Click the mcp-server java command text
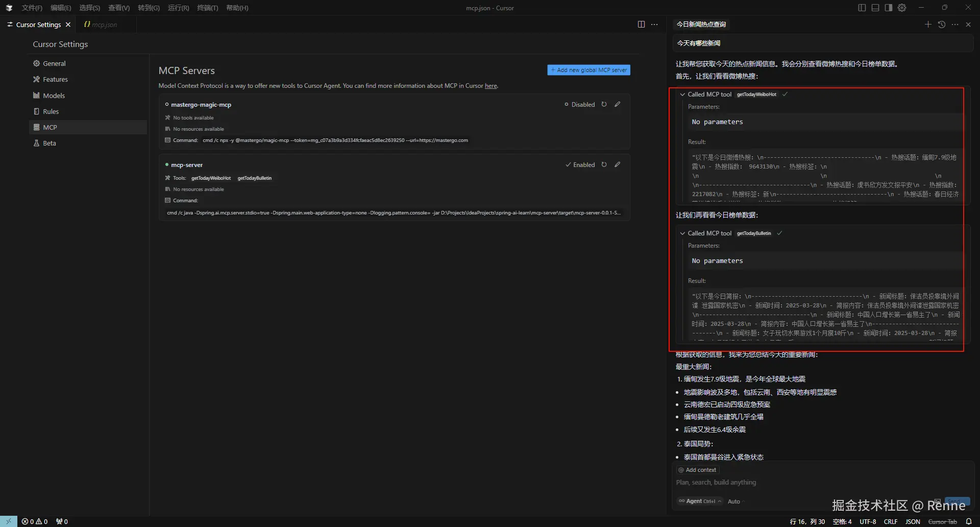Image resolution: width=980 pixels, height=527 pixels. [394, 213]
